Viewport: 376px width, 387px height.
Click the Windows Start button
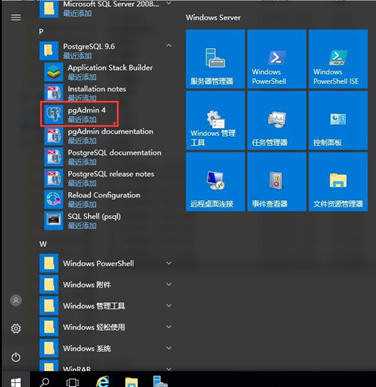(15, 382)
